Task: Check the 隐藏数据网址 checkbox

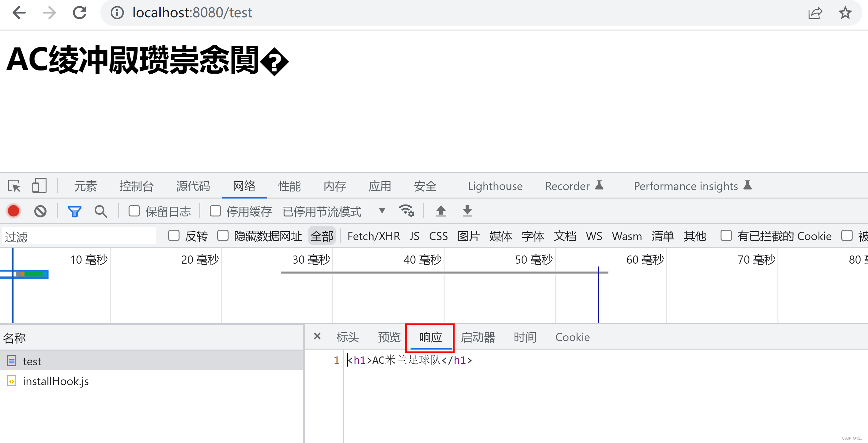Action: [223, 235]
